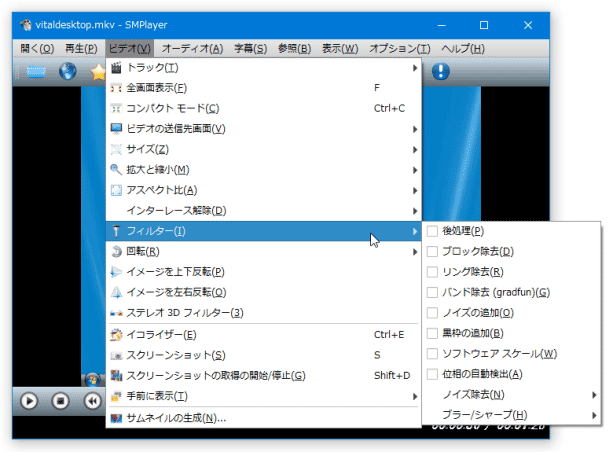Click the globe open URL toolbar icon

pyautogui.click(x=68, y=71)
